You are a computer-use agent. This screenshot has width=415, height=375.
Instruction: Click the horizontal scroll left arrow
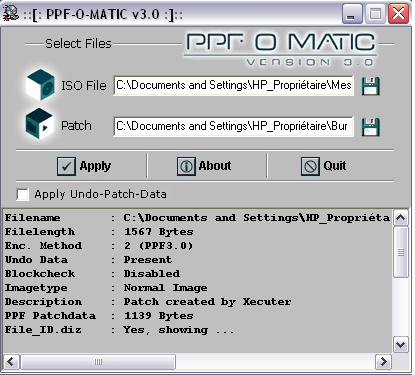(x=11, y=362)
